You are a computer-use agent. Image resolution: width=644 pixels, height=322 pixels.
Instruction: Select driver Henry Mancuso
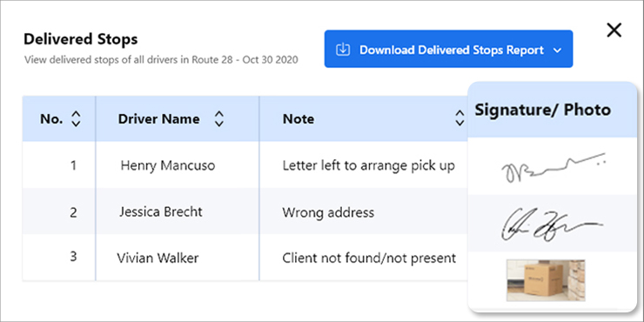pyautogui.click(x=168, y=165)
